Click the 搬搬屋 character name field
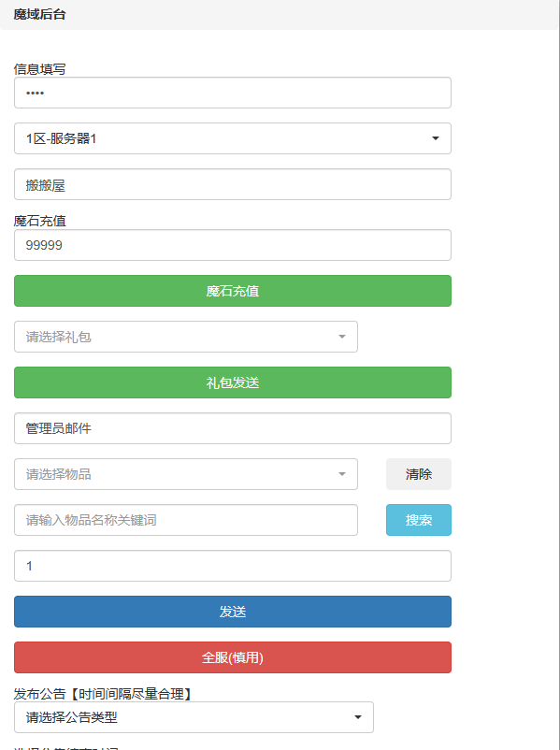This screenshot has width=560, height=750. click(233, 184)
